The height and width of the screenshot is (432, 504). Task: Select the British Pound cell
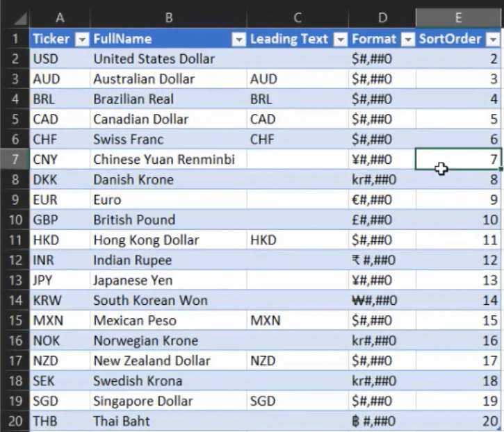tap(169, 219)
